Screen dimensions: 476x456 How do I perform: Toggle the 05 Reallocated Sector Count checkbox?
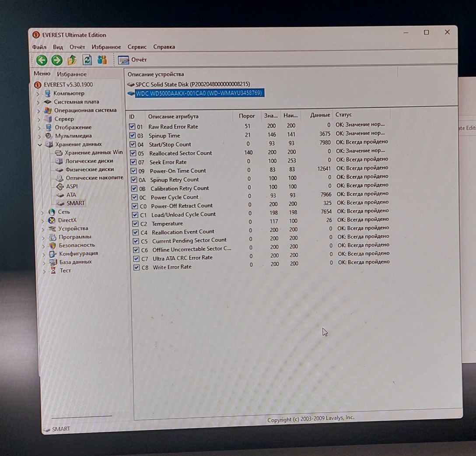pyautogui.click(x=133, y=153)
